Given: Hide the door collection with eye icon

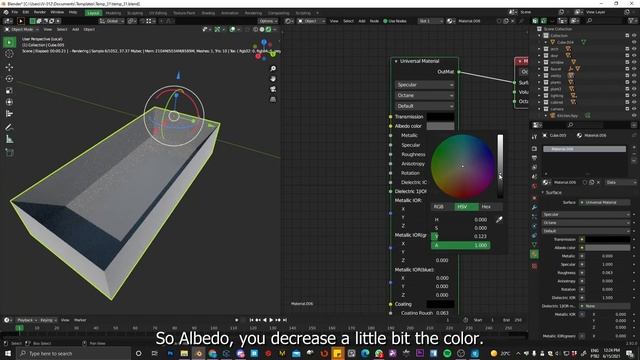Looking at the screenshot, I should click(x=634, y=56).
